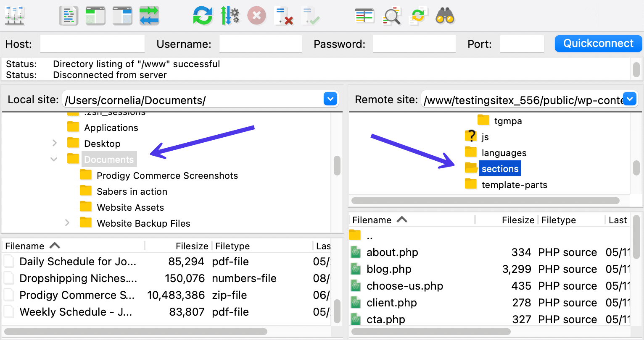Search for files using the binoculars icon

pos(445,16)
